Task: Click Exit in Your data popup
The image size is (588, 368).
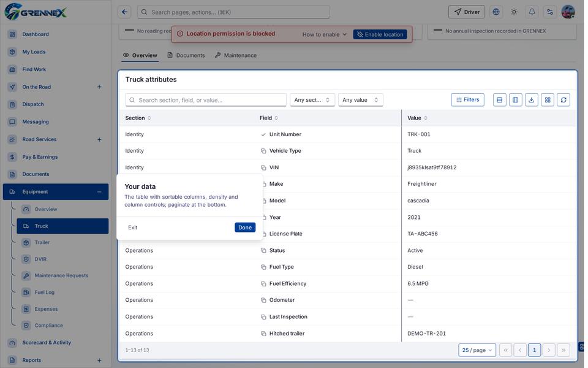Action: [x=133, y=227]
